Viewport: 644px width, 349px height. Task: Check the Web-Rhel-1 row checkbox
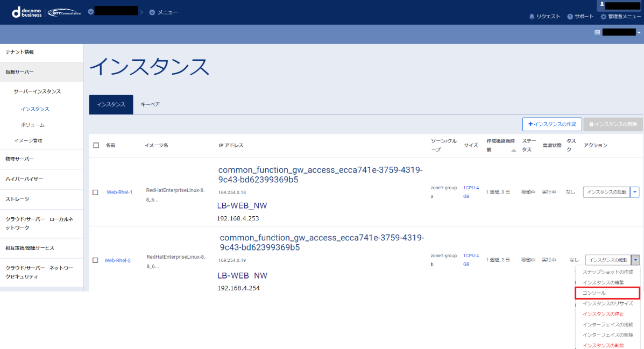pos(95,192)
